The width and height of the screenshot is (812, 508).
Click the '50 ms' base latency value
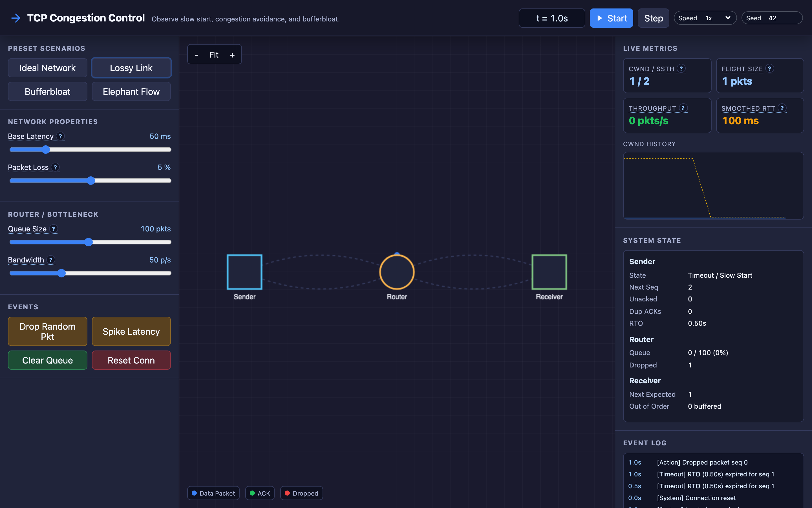point(160,136)
